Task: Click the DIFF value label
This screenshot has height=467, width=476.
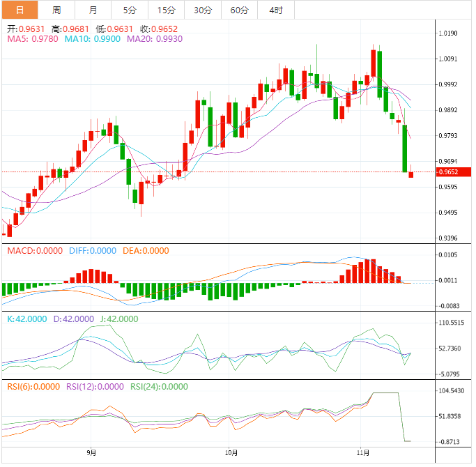Action: point(93,251)
